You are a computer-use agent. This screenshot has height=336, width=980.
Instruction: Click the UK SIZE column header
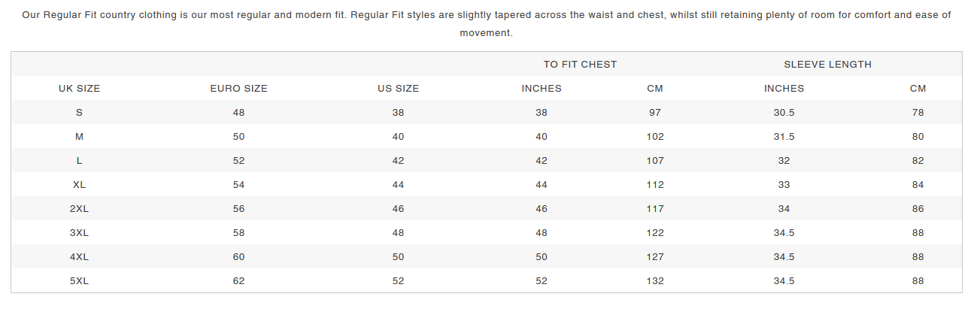[79, 88]
